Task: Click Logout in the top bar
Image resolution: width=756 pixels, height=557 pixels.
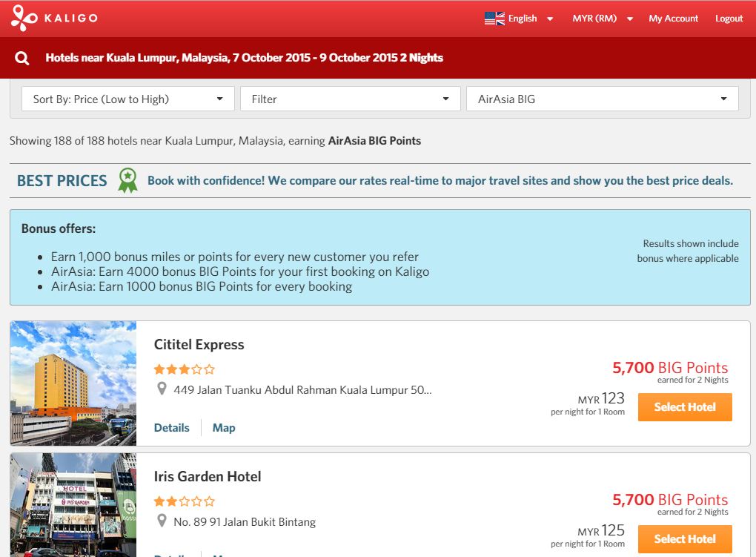Action: point(729,18)
